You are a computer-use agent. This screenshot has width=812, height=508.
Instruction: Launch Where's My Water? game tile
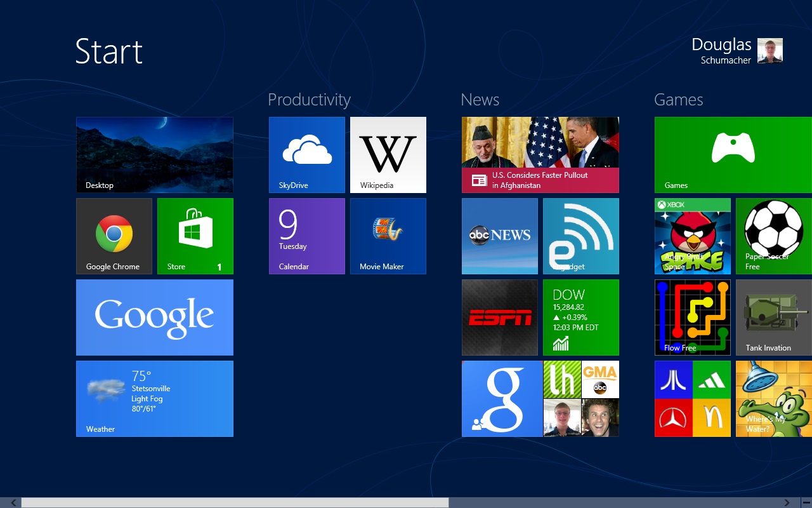point(774,399)
